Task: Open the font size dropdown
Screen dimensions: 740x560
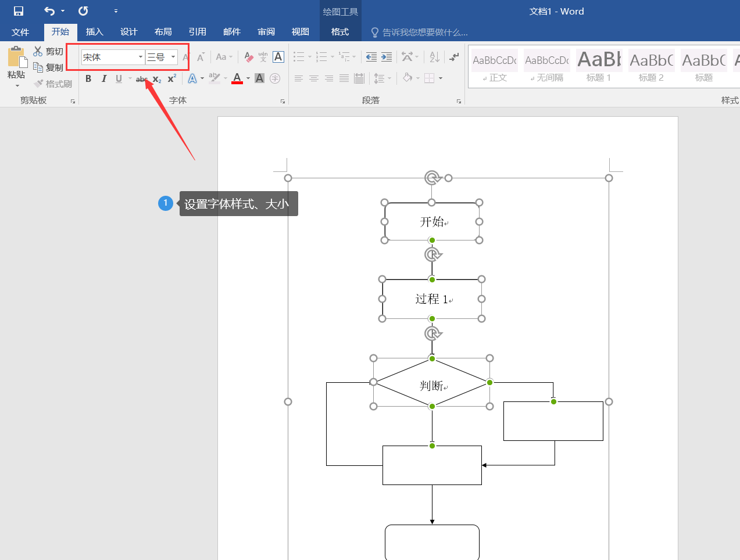Action: pyautogui.click(x=173, y=56)
